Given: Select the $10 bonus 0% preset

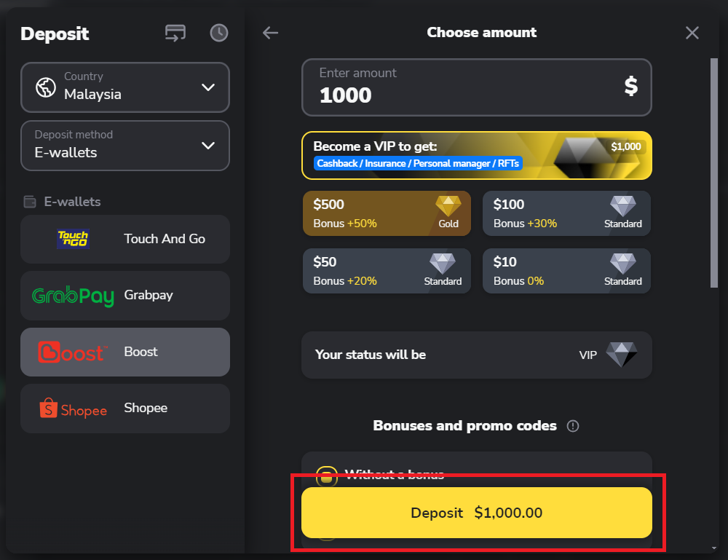Looking at the screenshot, I should (566, 271).
